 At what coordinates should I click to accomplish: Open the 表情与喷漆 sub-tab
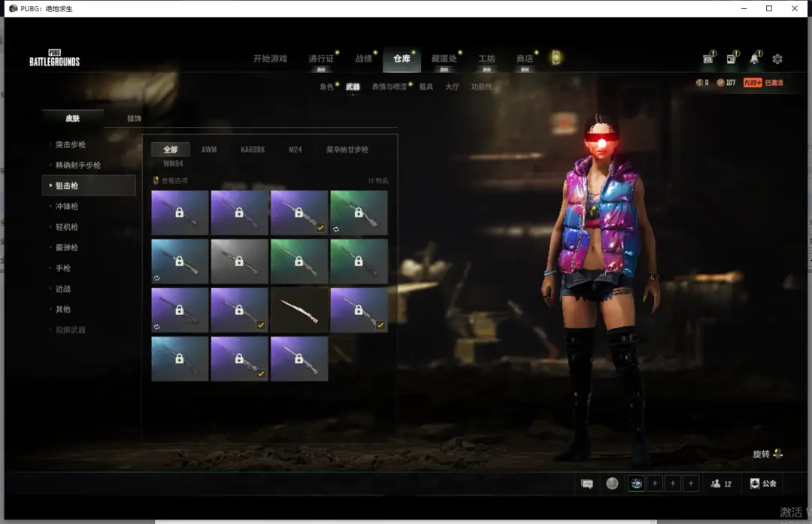[x=389, y=86]
